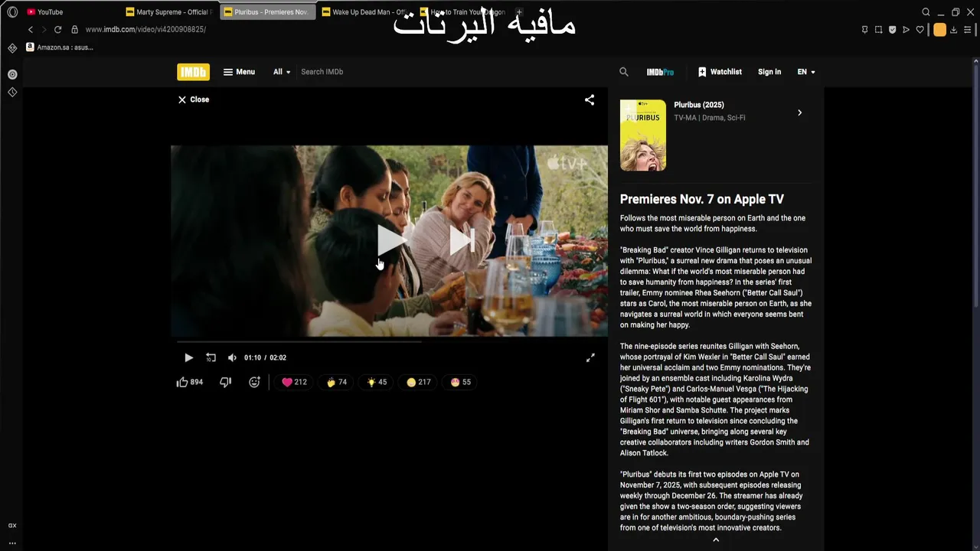React with the clapping emoji 74
Screen dimensions: 980x551
[x=337, y=382]
